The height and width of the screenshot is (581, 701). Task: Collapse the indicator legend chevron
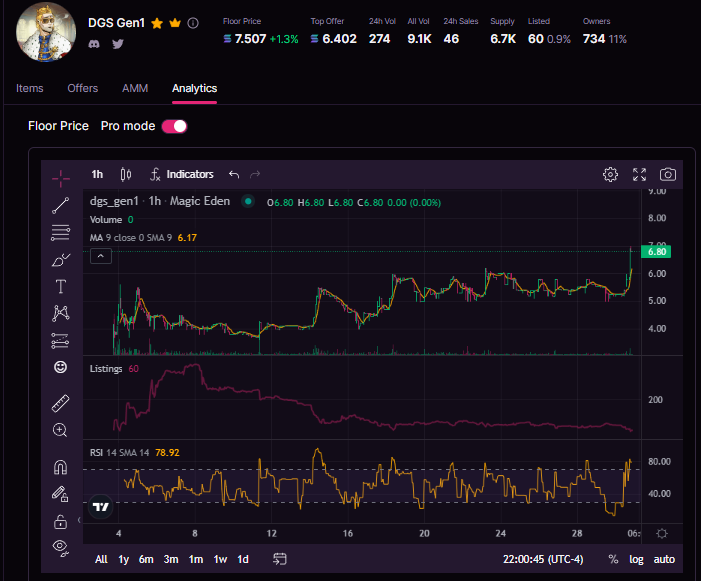click(x=101, y=256)
